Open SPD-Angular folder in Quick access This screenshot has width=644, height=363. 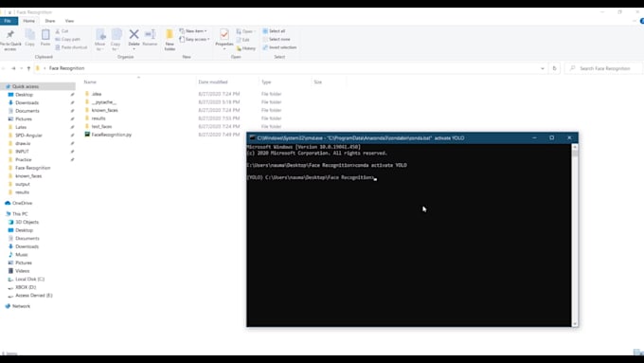pos(28,136)
